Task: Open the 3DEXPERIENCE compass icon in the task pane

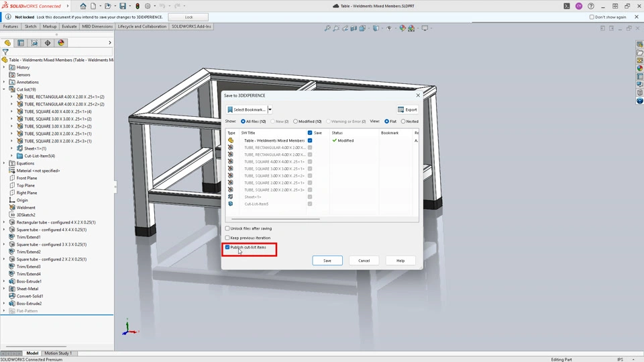Action: (x=639, y=101)
